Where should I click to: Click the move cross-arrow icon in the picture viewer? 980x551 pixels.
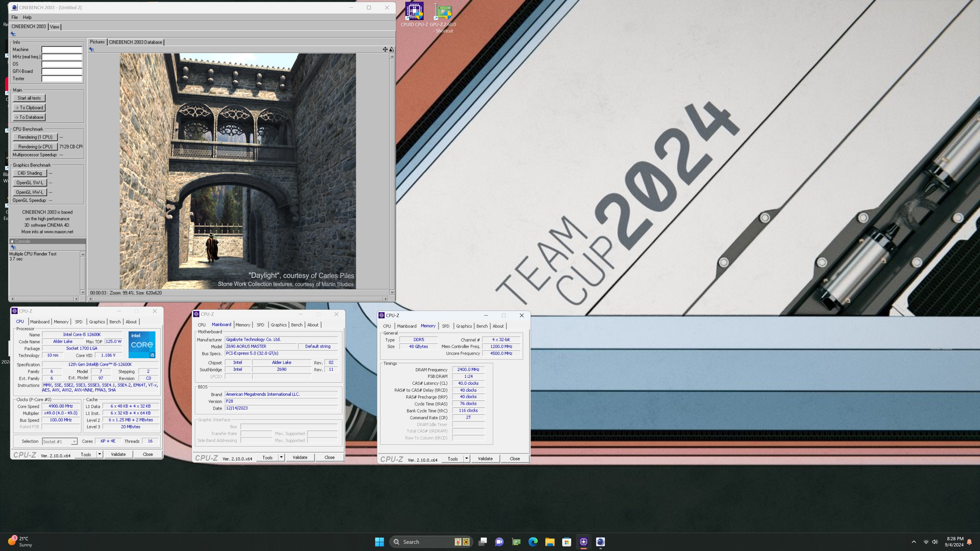point(385,49)
